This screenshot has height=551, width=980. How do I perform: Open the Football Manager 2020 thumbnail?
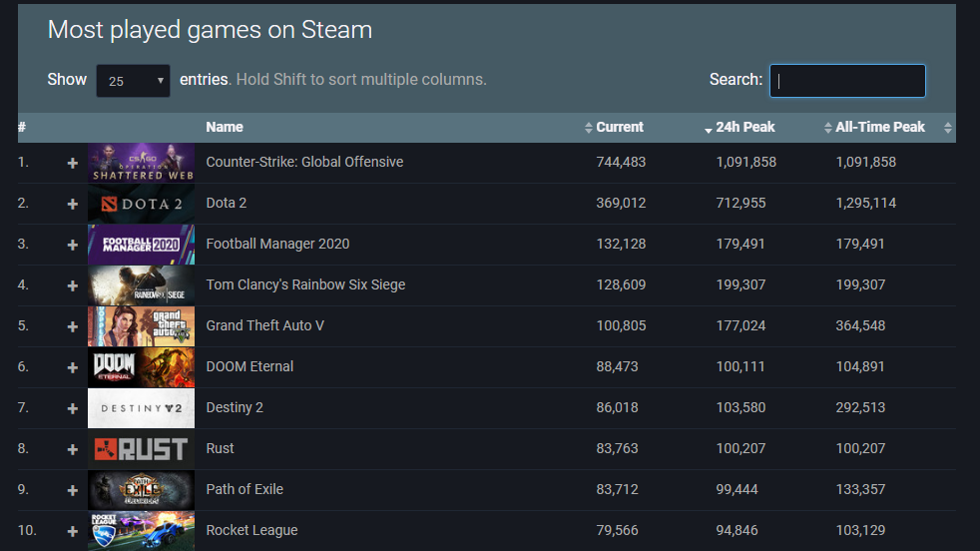[142, 245]
